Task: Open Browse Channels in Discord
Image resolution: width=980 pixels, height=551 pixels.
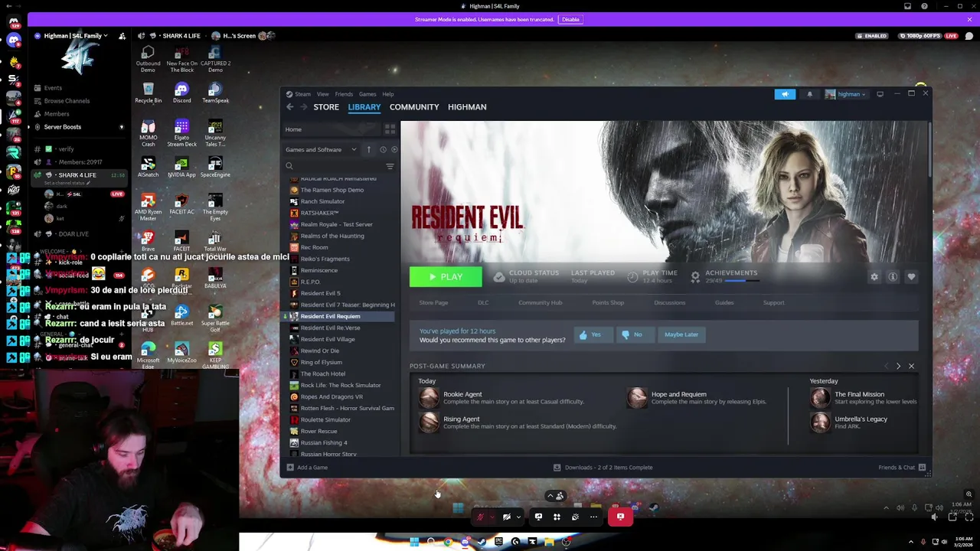Action: (x=67, y=101)
